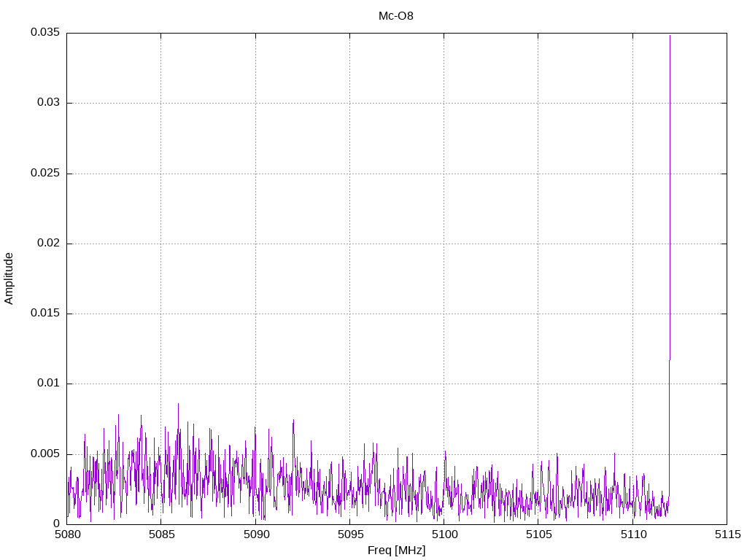The width and height of the screenshot is (747, 560).
Task: Click the 5110 frequency tick label
Action: [x=632, y=534]
